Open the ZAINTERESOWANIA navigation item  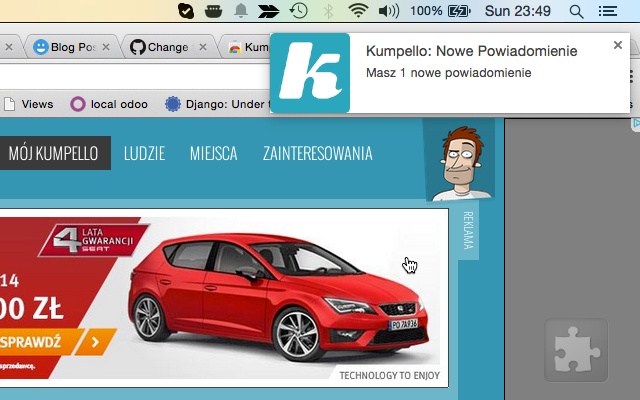pyautogui.click(x=318, y=153)
